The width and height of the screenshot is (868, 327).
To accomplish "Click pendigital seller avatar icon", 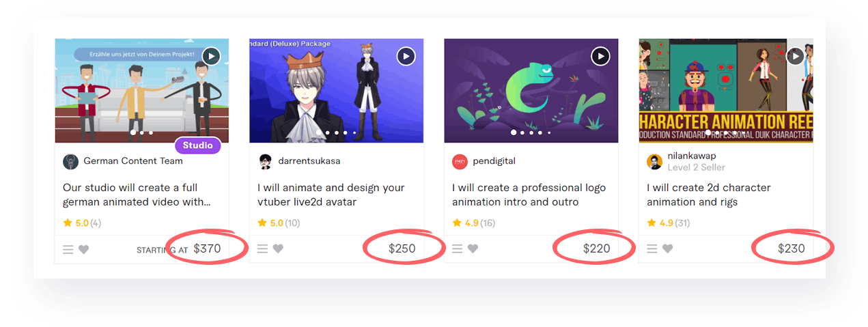I will point(460,162).
